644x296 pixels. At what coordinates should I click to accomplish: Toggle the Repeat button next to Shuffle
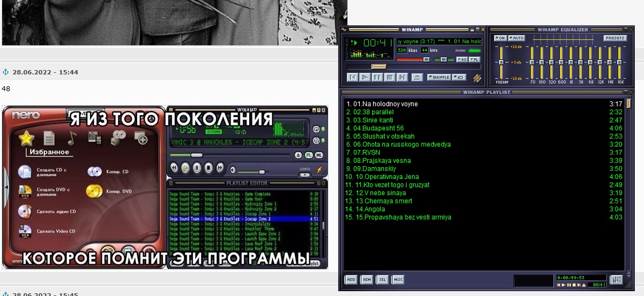click(459, 77)
